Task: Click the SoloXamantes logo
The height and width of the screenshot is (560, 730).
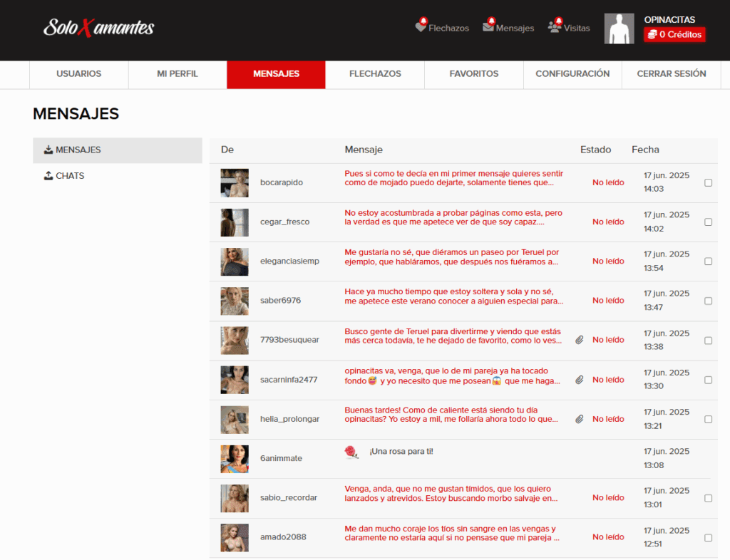Action: coord(98,28)
